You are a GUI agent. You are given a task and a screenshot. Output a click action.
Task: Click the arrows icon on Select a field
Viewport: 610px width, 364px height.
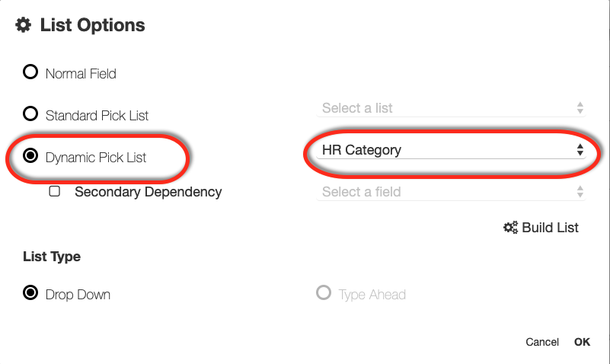click(x=580, y=192)
